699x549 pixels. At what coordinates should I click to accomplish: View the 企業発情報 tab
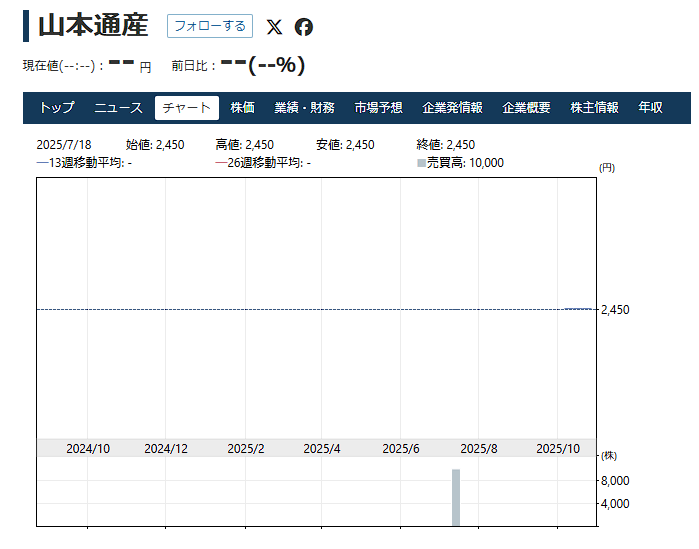coord(452,107)
